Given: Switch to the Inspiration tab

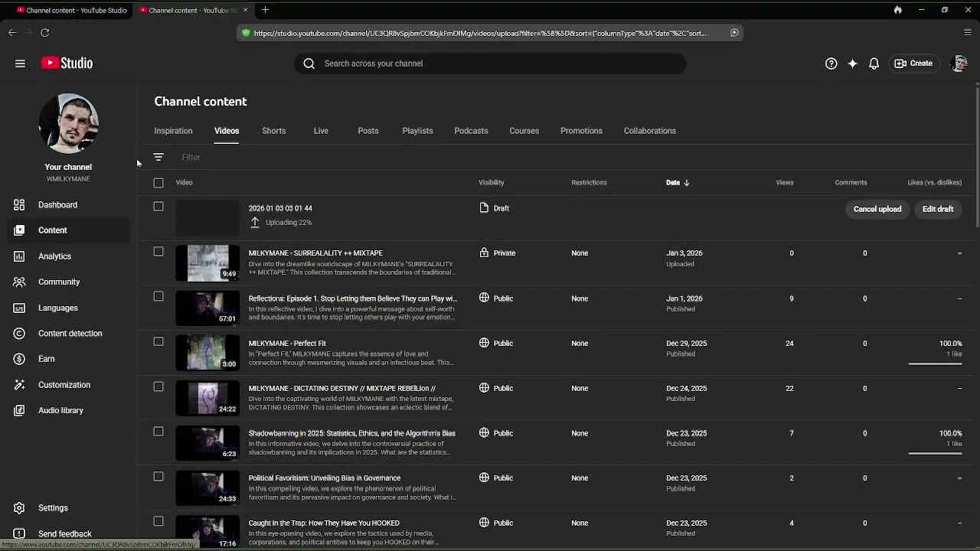Looking at the screenshot, I should 173,131.
